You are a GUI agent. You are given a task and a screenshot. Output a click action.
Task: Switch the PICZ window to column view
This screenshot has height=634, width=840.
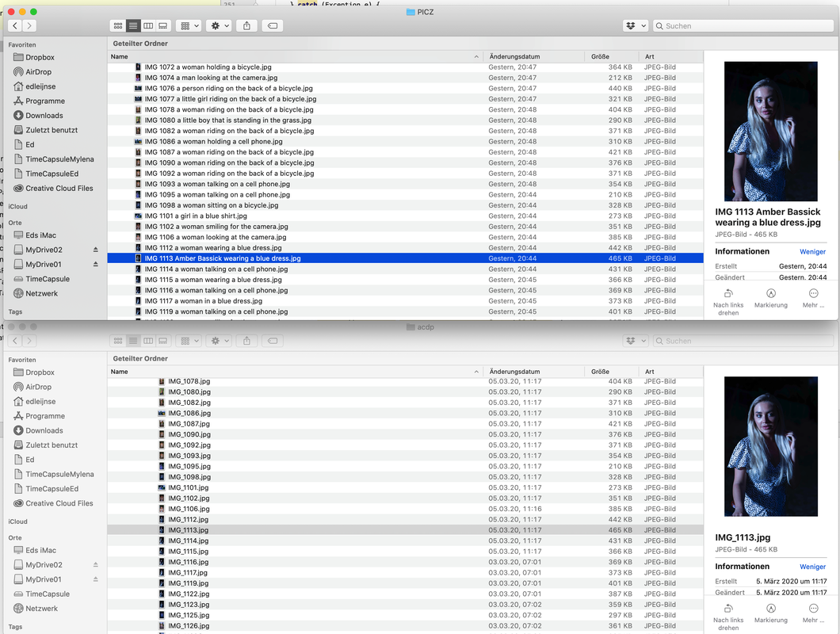[148, 26]
